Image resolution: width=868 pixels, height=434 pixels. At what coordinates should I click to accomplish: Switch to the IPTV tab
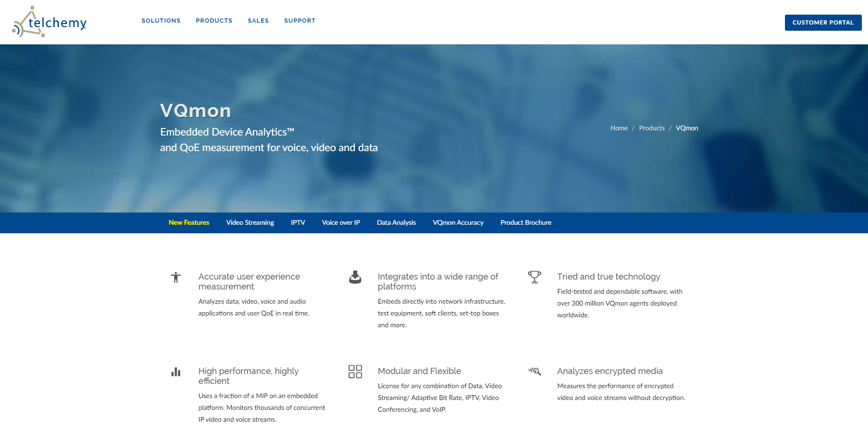coord(298,222)
